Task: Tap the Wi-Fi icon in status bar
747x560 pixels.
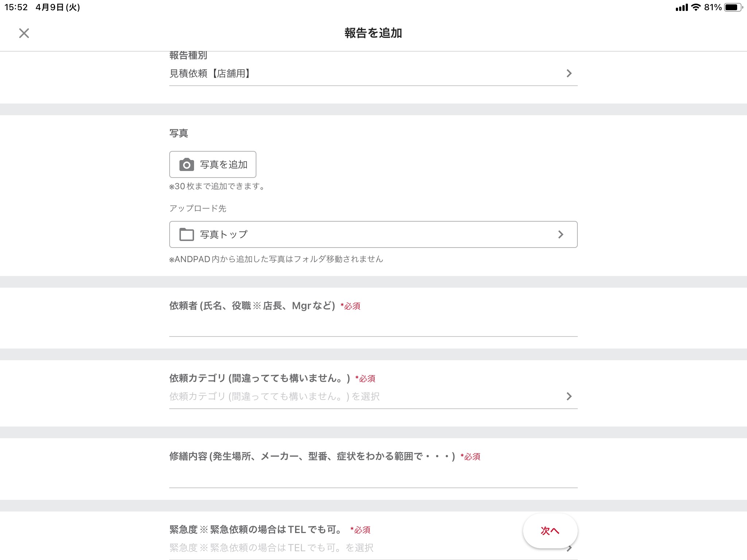Action: tap(696, 7)
